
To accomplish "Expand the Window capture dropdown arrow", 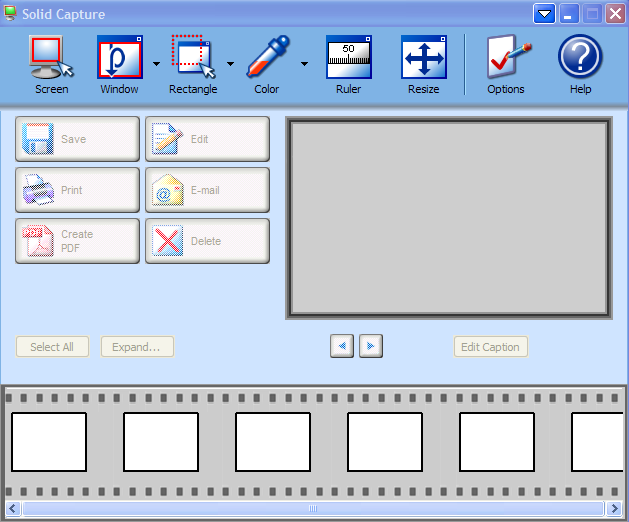I will (x=157, y=64).
